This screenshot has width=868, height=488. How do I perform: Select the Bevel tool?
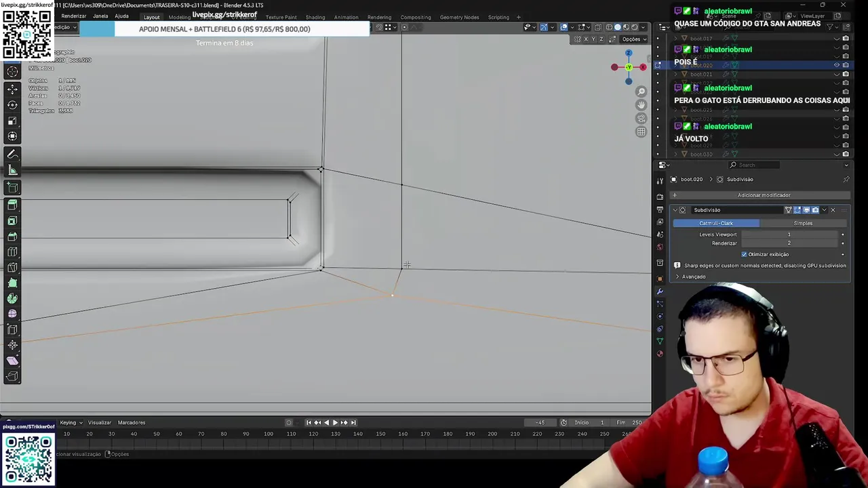coord(12,236)
